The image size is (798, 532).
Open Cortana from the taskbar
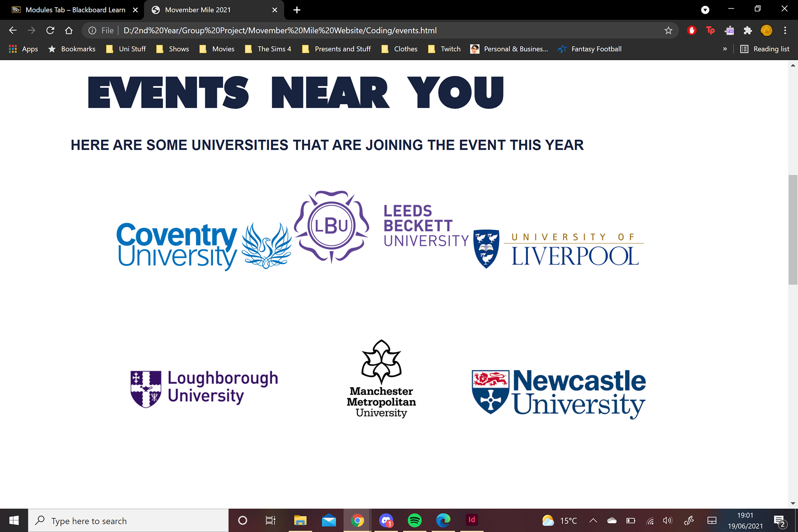pos(243,520)
